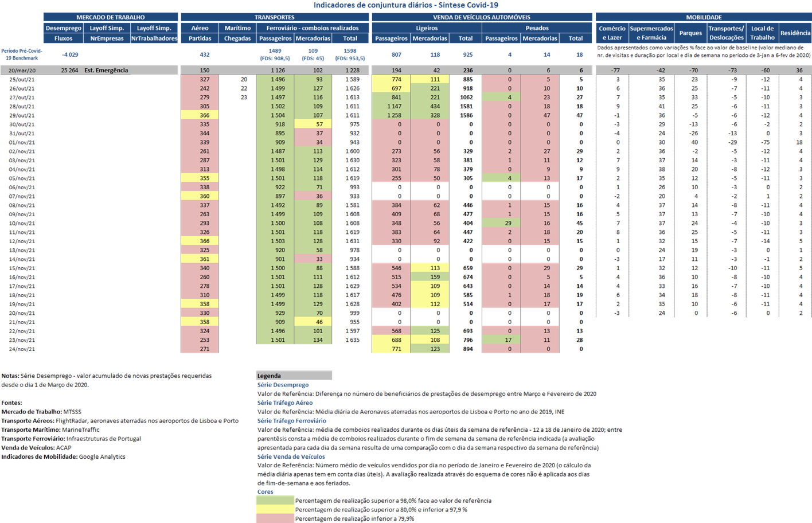Image resolution: width=812 pixels, height=523 pixels.
Task: Click the title Indicadores de conjuntura diários
Action: (x=405, y=5)
